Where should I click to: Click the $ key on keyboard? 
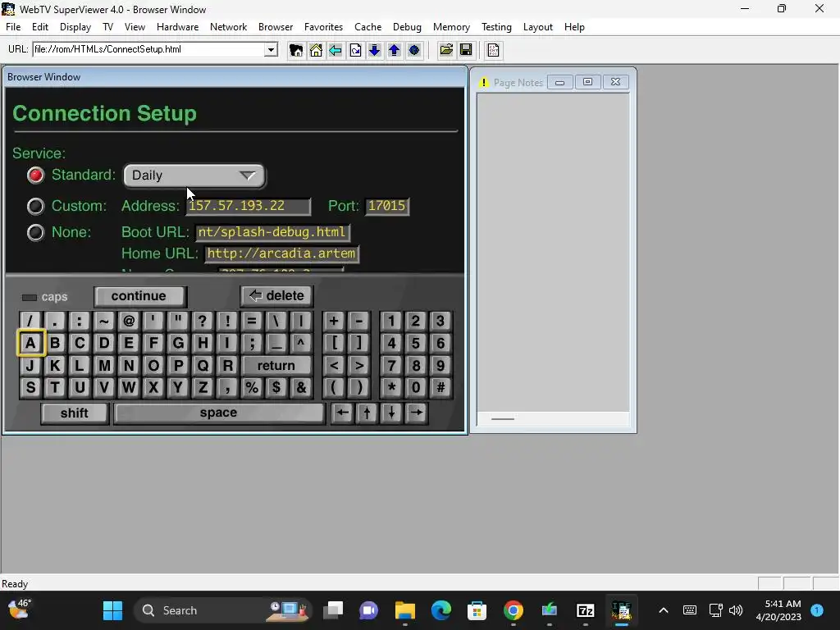[x=276, y=387]
